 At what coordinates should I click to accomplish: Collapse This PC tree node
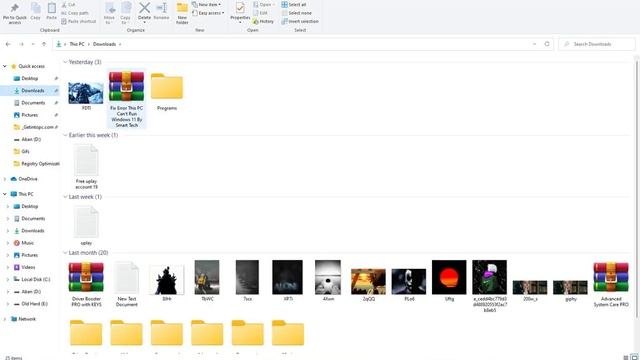pos(5,194)
